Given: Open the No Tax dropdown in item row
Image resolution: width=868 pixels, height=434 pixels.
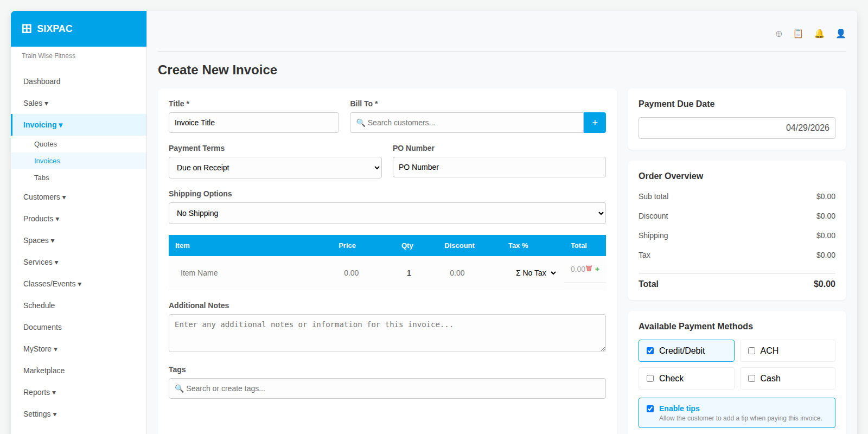Looking at the screenshot, I should 536,273.
